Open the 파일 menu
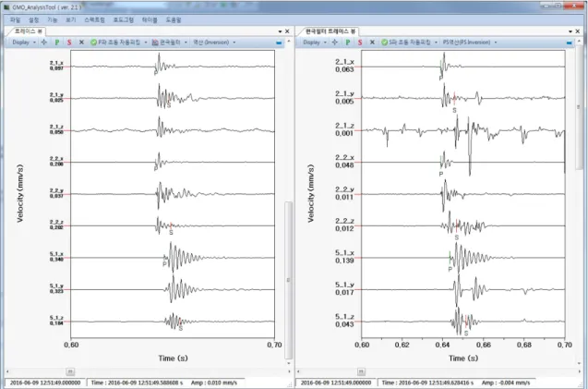Image resolution: width=588 pixels, height=389 pixels. (x=15, y=20)
